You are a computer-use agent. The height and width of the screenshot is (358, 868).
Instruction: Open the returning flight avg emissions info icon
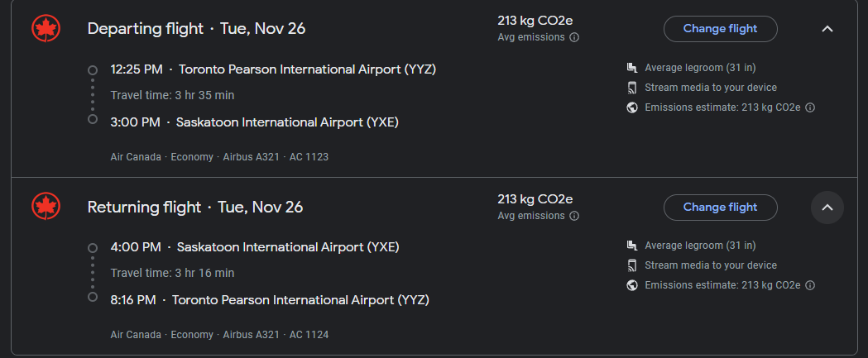[574, 216]
